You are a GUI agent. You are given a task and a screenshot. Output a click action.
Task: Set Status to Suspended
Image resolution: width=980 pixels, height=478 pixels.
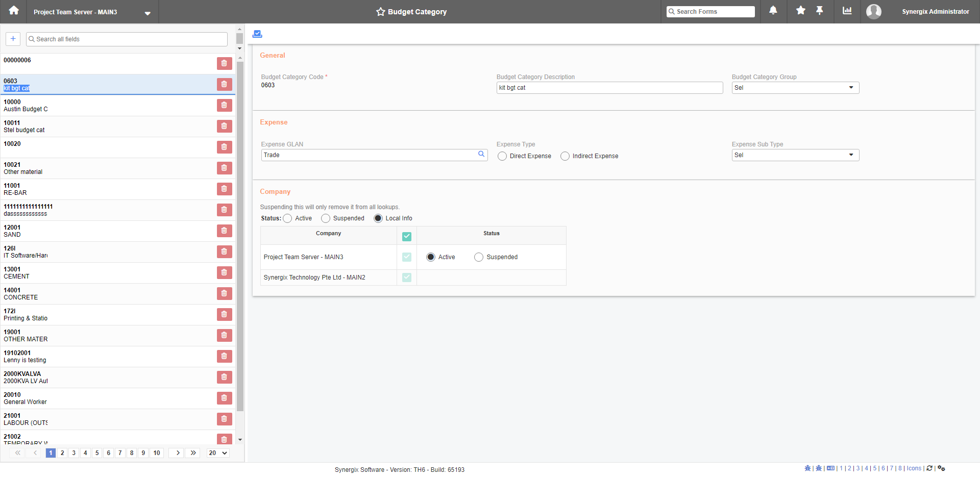(326, 218)
